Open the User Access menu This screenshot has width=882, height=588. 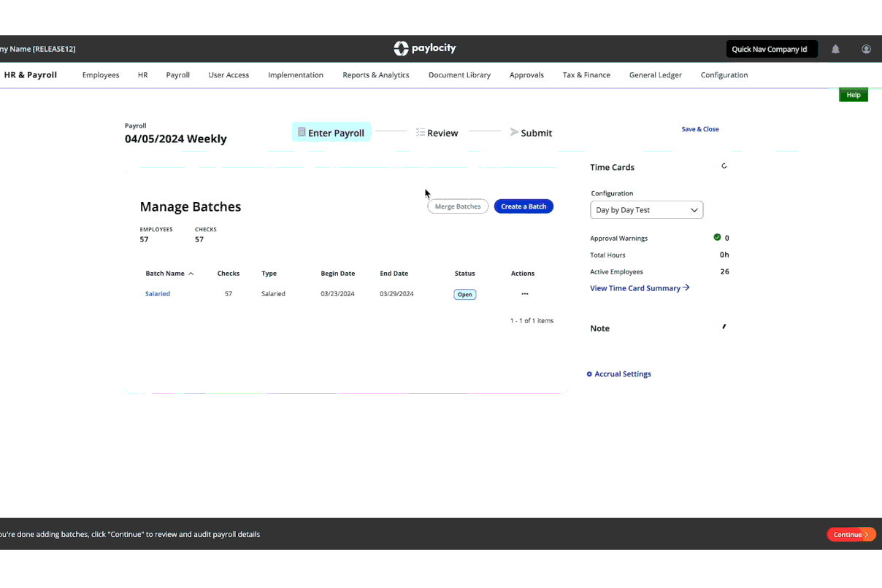(x=229, y=75)
